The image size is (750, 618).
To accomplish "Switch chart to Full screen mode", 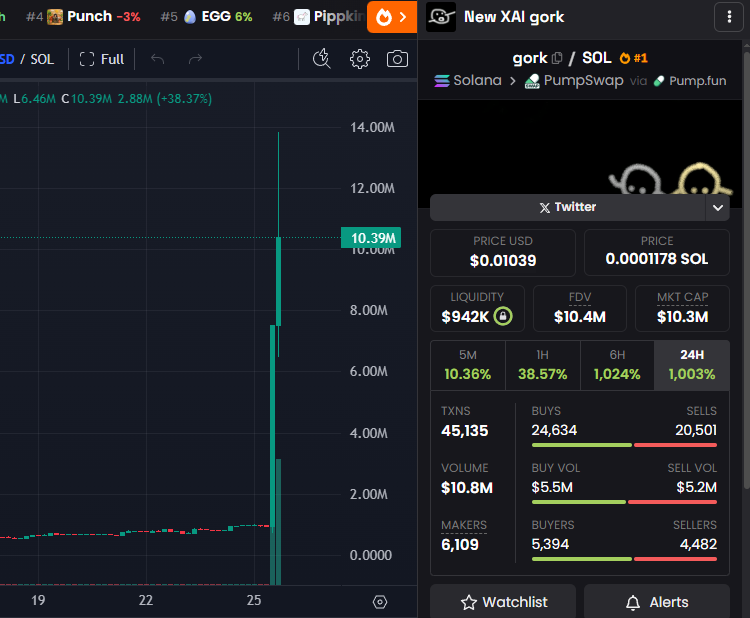I will pyautogui.click(x=101, y=59).
